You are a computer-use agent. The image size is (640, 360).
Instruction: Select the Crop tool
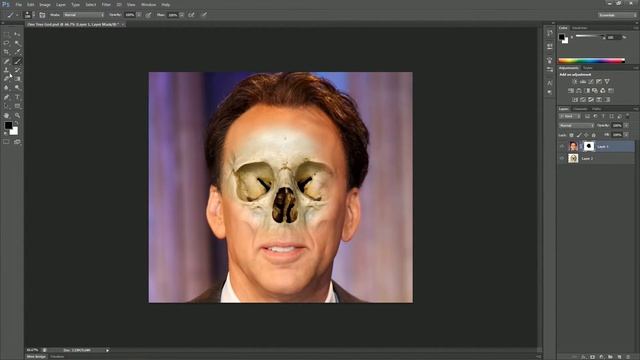tap(6, 52)
